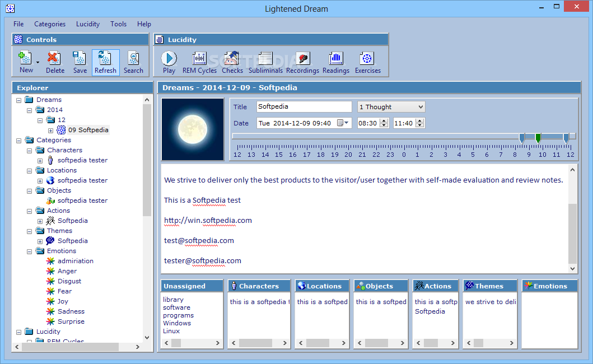593x364 pixels.
Task: Click the Title field containing Softpedia
Action: (304, 107)
